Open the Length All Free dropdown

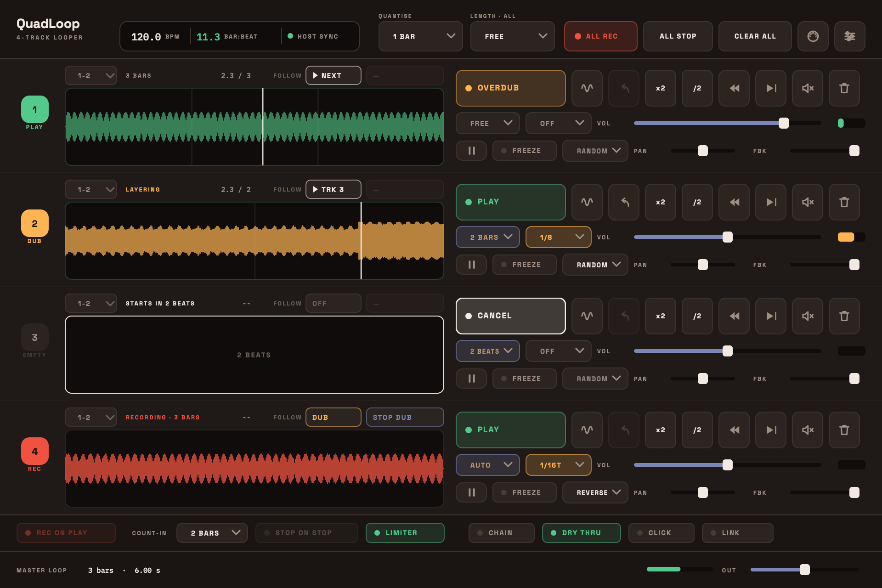pos(512,36)
